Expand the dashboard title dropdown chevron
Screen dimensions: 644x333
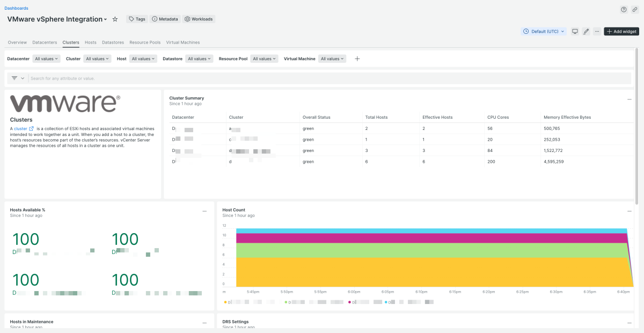(x=106, y=19)
